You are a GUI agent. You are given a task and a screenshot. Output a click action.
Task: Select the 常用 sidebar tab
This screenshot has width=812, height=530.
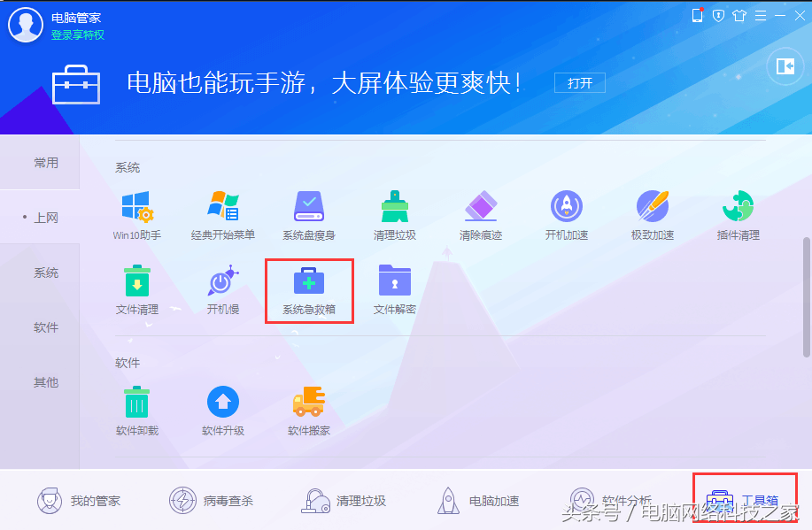tap(40, 163)
